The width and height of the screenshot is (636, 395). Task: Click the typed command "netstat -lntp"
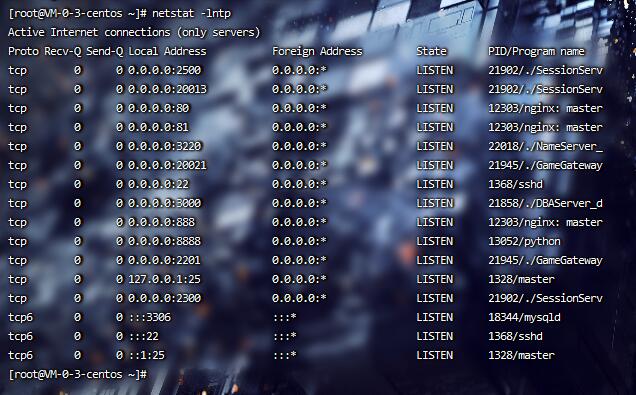click(191, 13)
